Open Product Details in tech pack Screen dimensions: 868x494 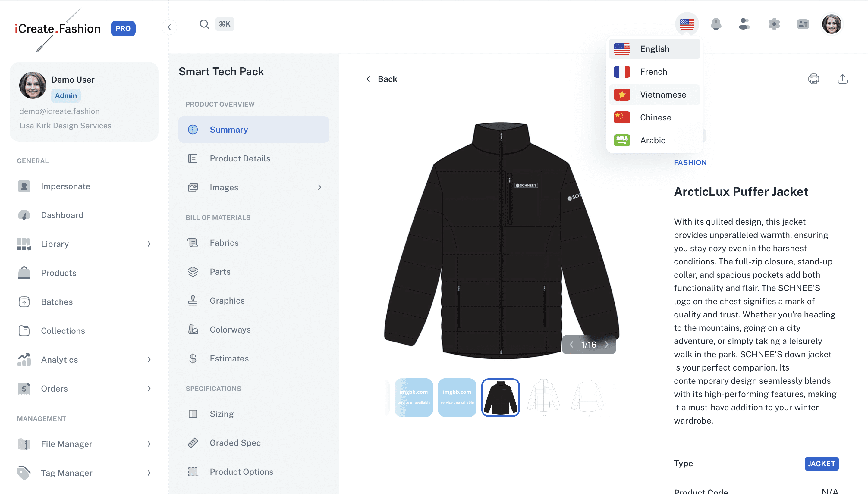pos(240,158)
